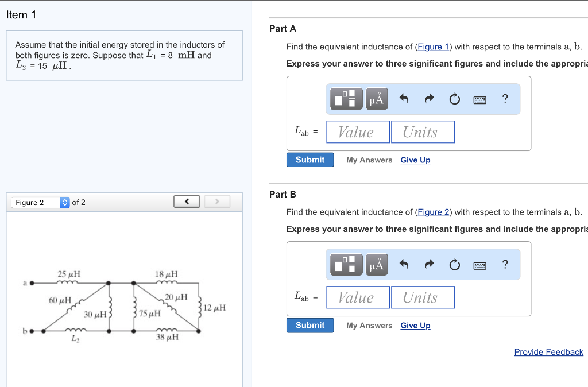Image resolution: width=588 pixels, height=387 pixels.
Task: Click the redo arrow in Part A toolbar
Action: pyautogui.click(x=430, y=99)
